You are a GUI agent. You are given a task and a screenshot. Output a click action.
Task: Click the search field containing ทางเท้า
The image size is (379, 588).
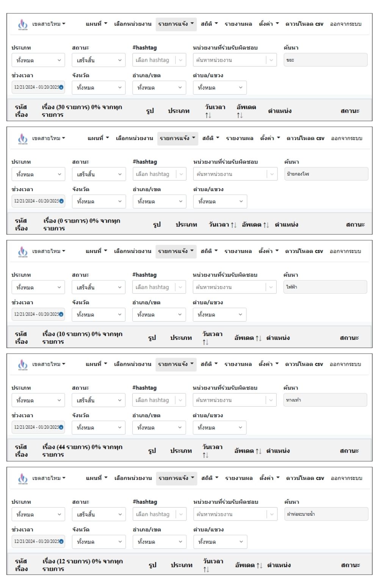click(x=325, y=400)
